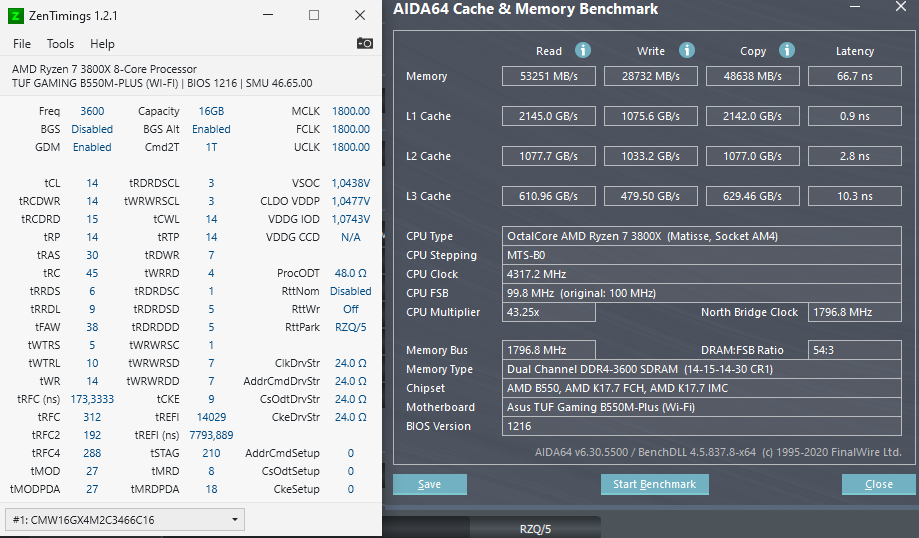Viewport: 919px width, 538px height.
Task: Click the Memory Read value 53251 MB/s
Action: click(x=549, y=76)
